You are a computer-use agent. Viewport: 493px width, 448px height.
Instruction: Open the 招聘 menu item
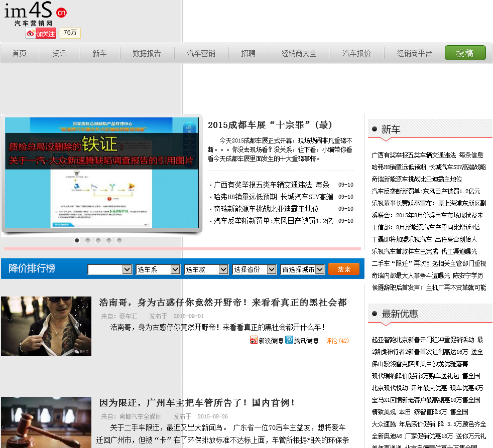tap(248, 53)
